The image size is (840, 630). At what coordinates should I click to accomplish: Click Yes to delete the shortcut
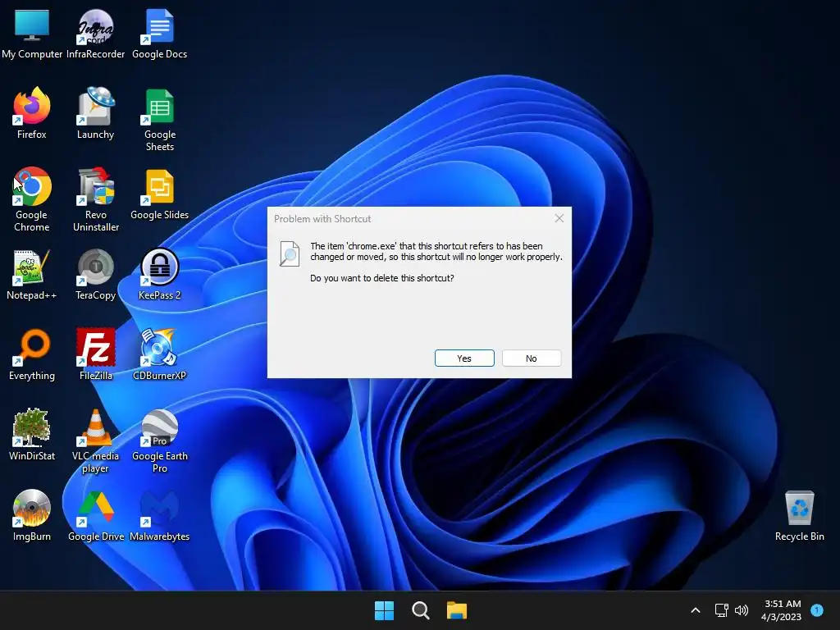(x=464, y=358)
